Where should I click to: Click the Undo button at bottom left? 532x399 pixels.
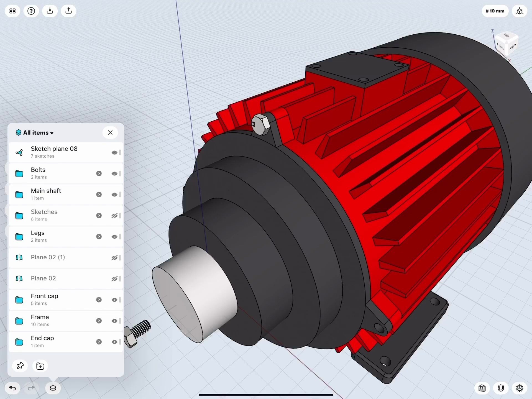pos(12,388)
